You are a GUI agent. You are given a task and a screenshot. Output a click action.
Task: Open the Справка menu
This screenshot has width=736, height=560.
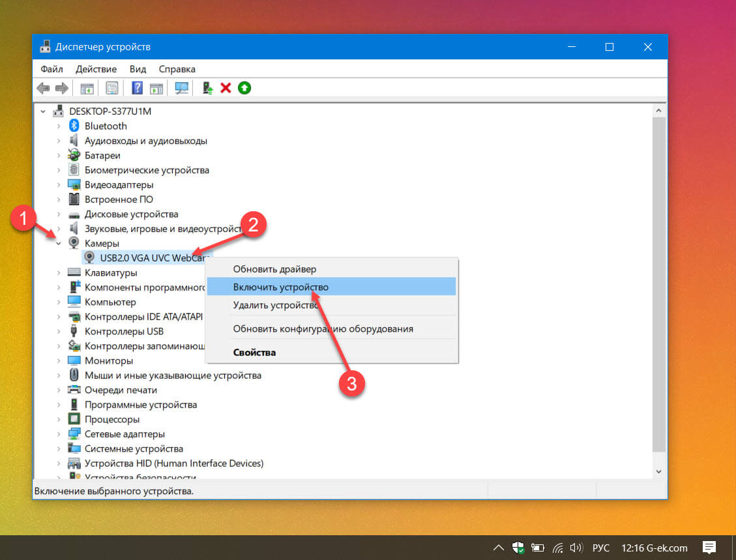[x=177, y=69]
